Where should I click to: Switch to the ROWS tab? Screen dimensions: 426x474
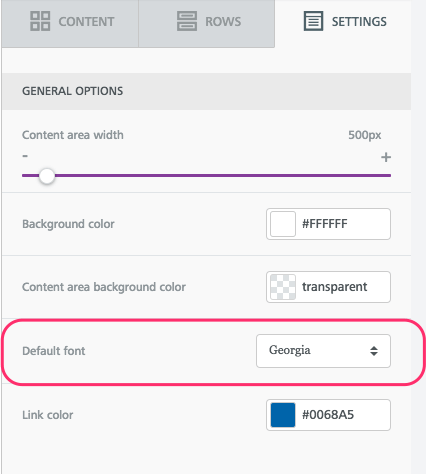[207, 23]
